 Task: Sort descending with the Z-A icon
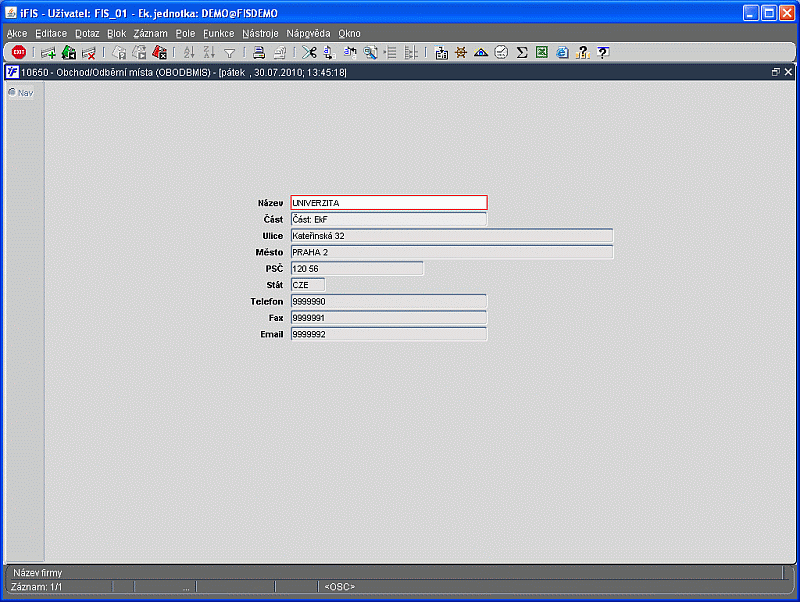click(209, 52)
